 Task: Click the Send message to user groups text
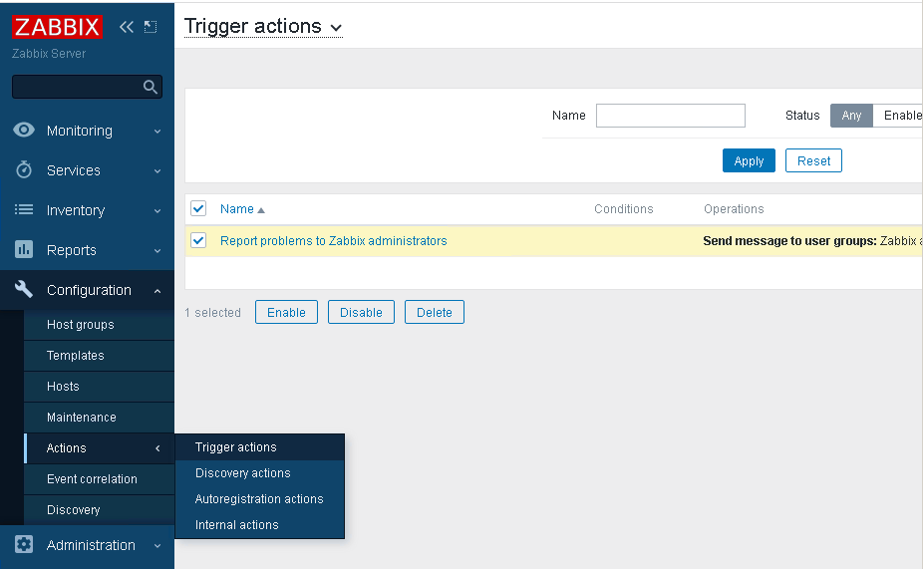[x=789, y=241]
